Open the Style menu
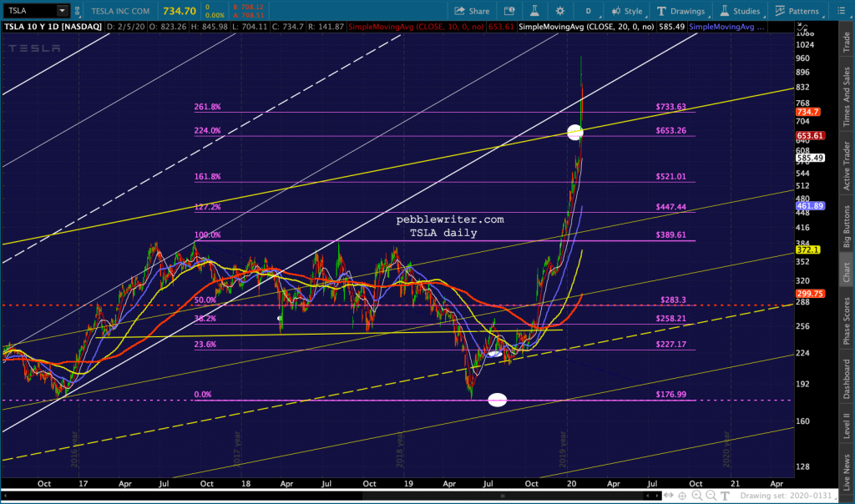855x504 pixels. click(627, 11)
